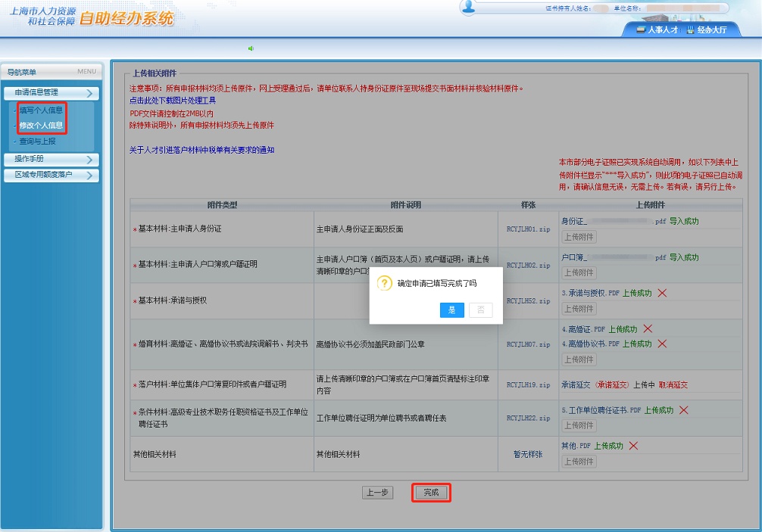Select 修改个人信息 in the sidebar
Viewport: 762px width, 532px height.
pos(41,126)
